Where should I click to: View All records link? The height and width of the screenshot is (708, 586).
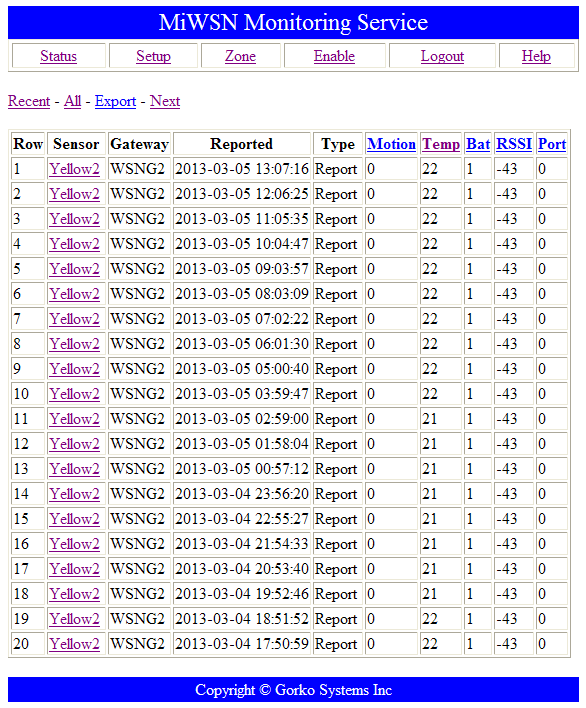coord(72,101)
